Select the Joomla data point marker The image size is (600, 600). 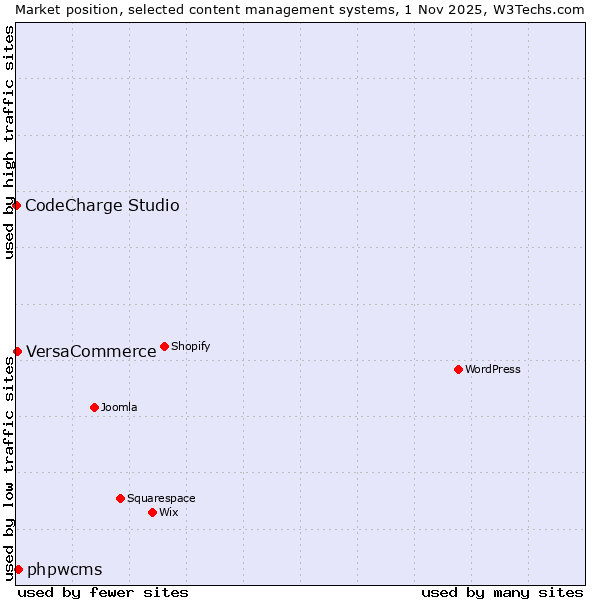click(94, 407)
